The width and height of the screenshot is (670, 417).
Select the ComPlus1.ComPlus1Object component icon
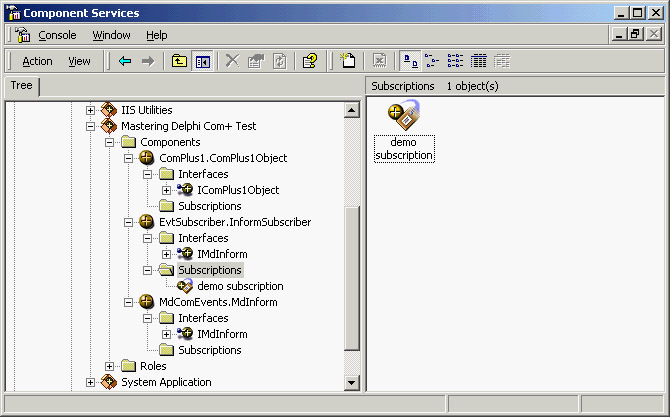pyautogui.click(x=147, y=158)
